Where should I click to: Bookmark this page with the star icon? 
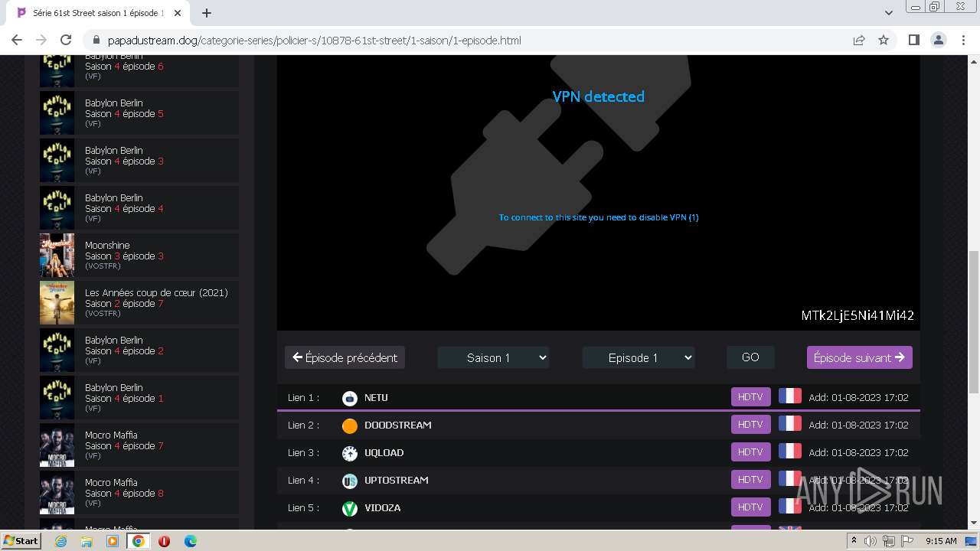884,40
